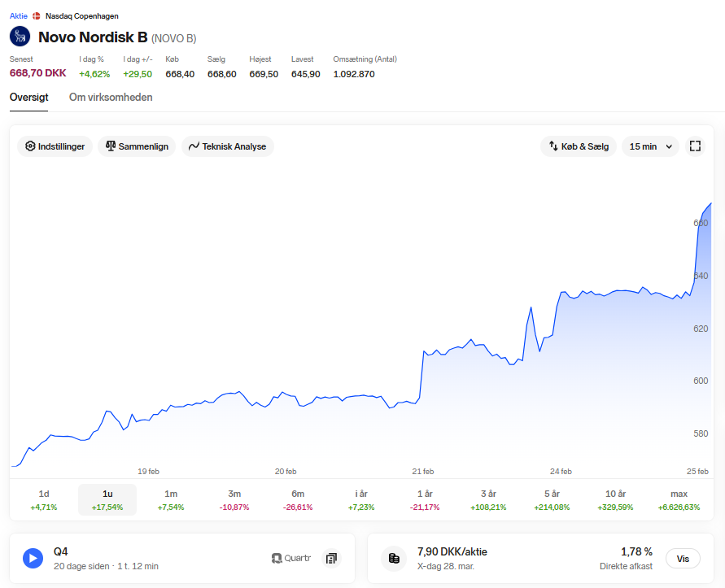The width and height of the screenshot is (725, 588).
Task: Click the 19 feb axis label
Action: [148, 472]
